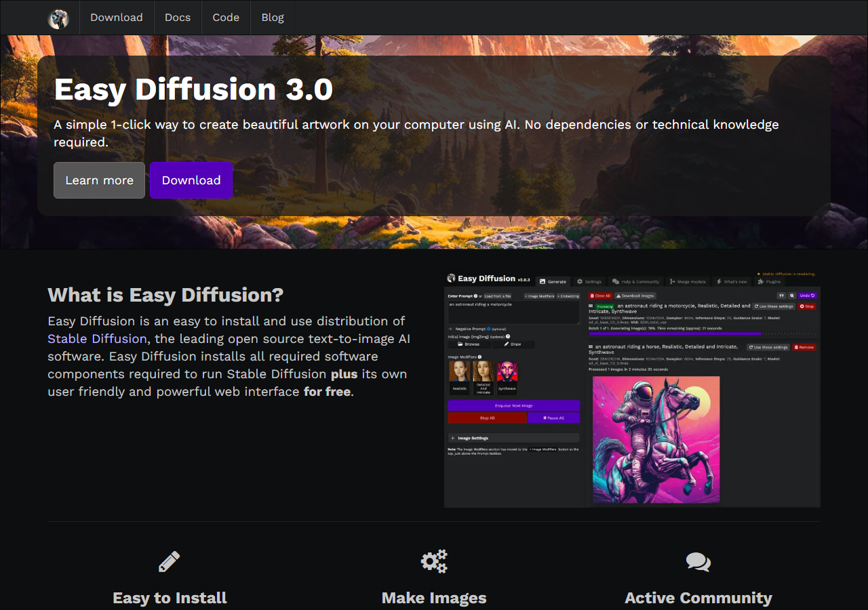Open the Download nav menu item
Viewport: 868px width, 610px height.
click(117, 18)
